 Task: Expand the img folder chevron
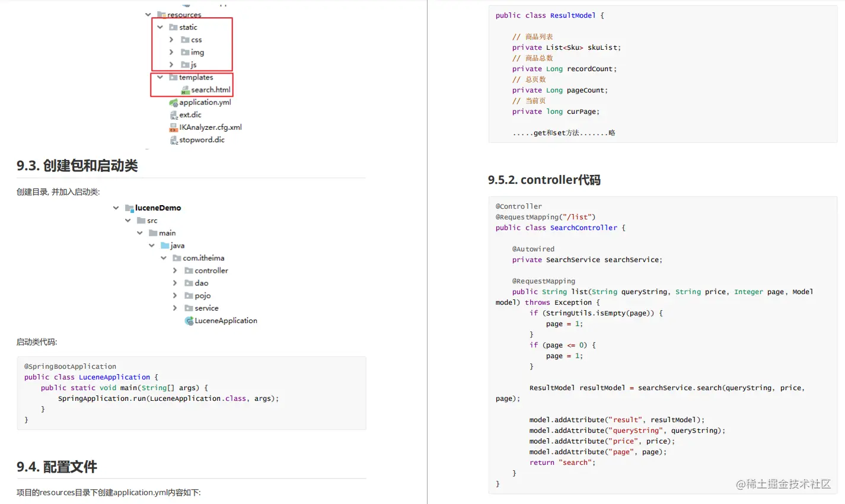pos(171,52)
